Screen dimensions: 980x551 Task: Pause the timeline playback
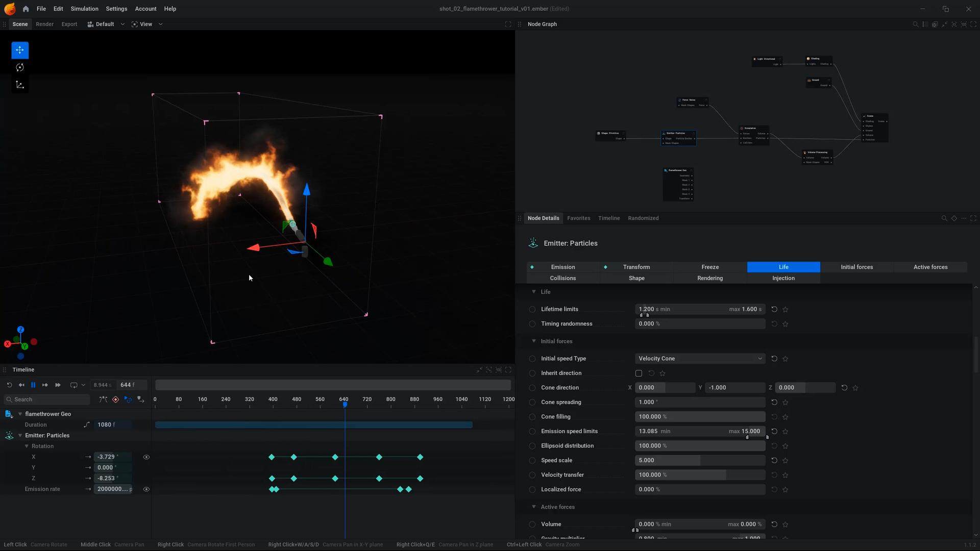33,385
